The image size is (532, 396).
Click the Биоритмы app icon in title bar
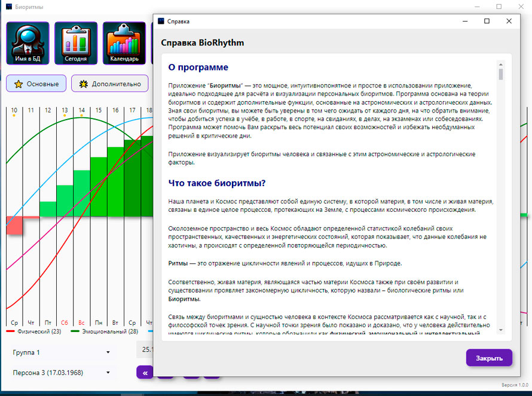coord(9,7)
